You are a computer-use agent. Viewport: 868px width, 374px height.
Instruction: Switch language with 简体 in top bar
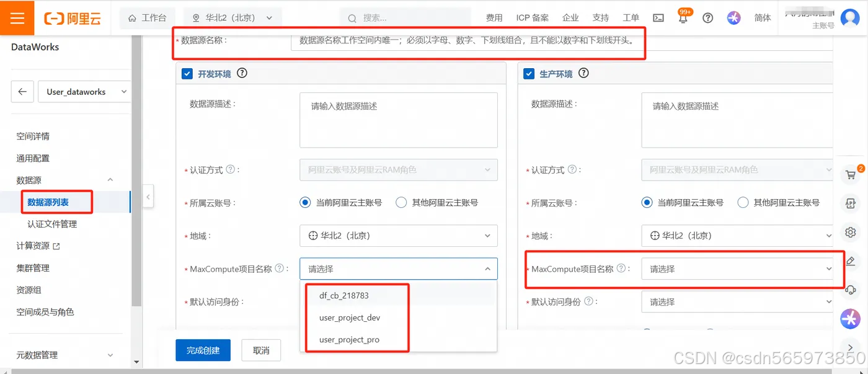point(763,18)
